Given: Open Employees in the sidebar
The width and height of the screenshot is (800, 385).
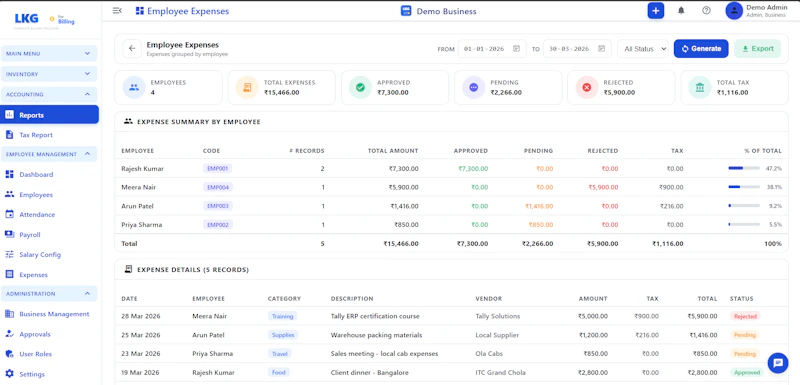Looking at the screenshot, I should click(36, 195).
